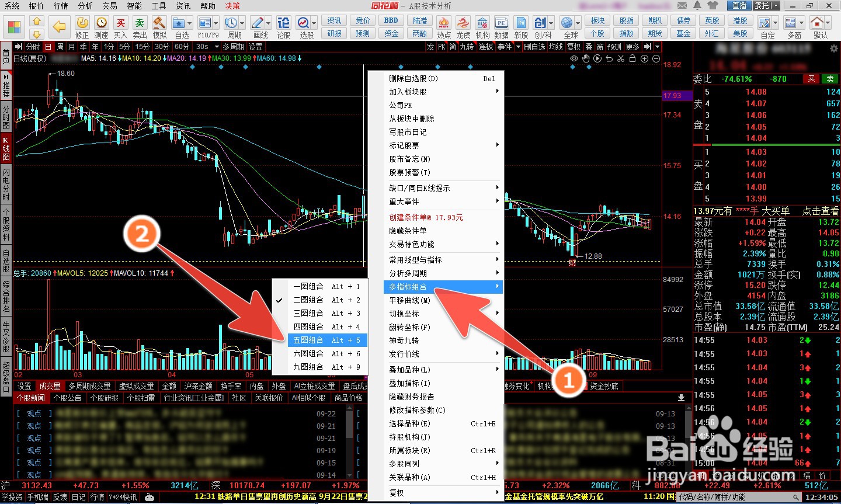
Task: Toggle the lock icon above chart
Action: click(633, 58)
